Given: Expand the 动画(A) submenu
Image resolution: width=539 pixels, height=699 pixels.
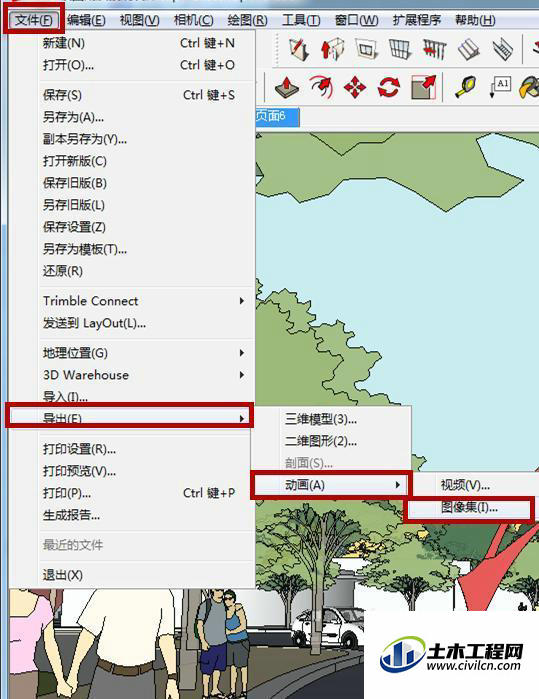Looking at the screenshot, I should (331, 485).
